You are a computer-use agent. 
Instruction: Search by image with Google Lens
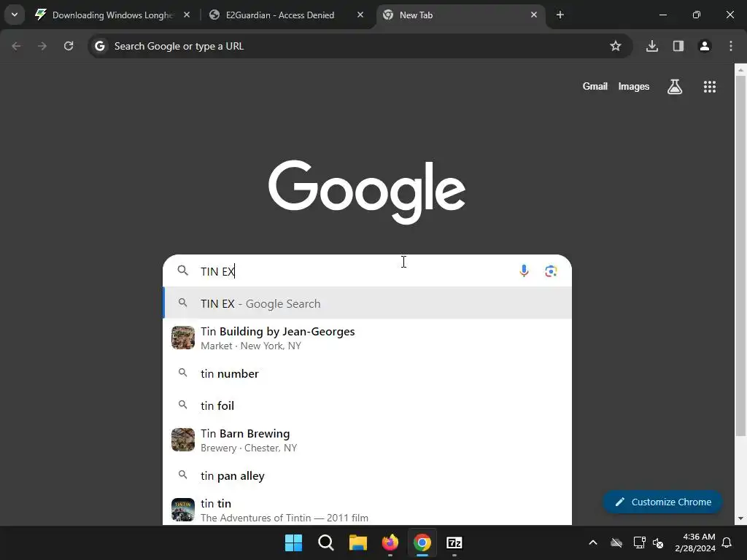[x=551, y=271]
